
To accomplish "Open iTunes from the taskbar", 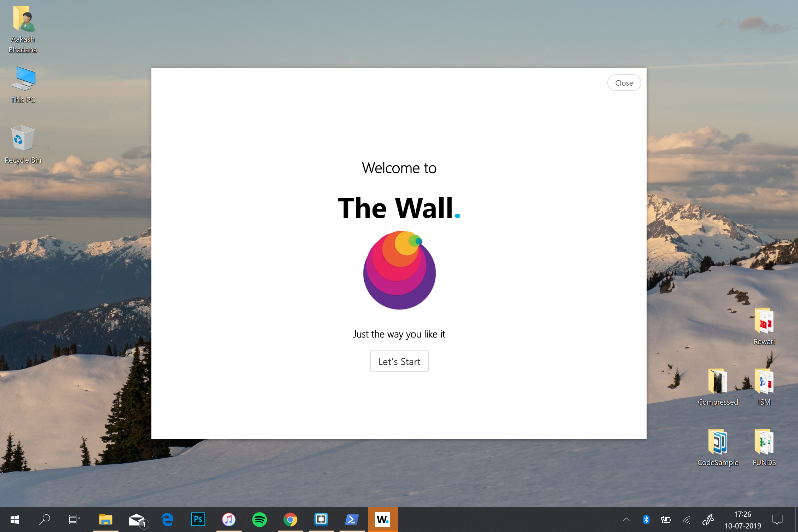I will [229, 519].
